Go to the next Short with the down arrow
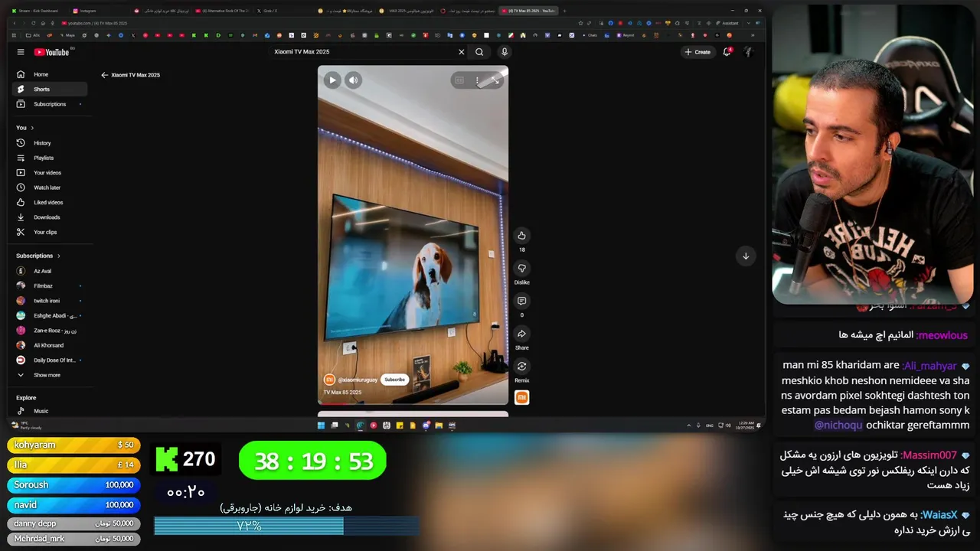Image resolution: width=980 pixels, height=551 pixels. (746, 256)
